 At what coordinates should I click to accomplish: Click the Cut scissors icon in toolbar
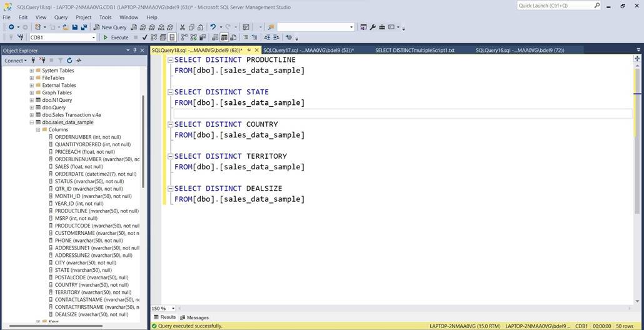point(183,27)
